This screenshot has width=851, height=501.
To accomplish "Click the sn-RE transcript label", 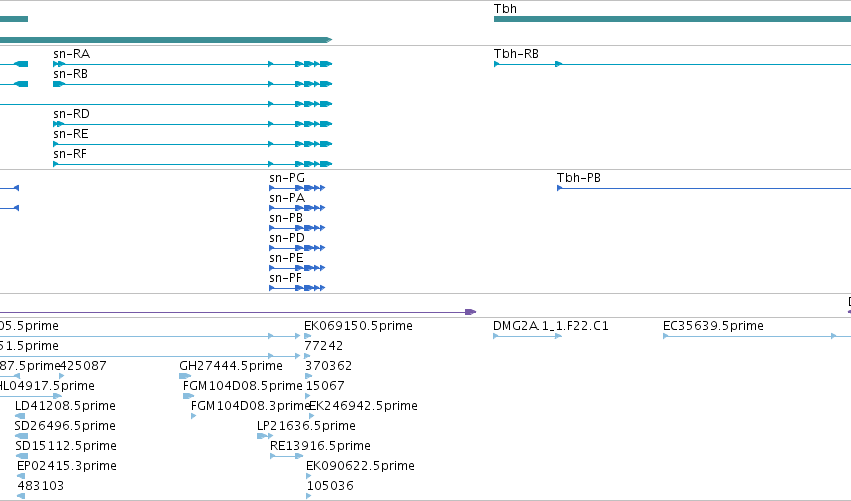I will (x=71, y=134).
